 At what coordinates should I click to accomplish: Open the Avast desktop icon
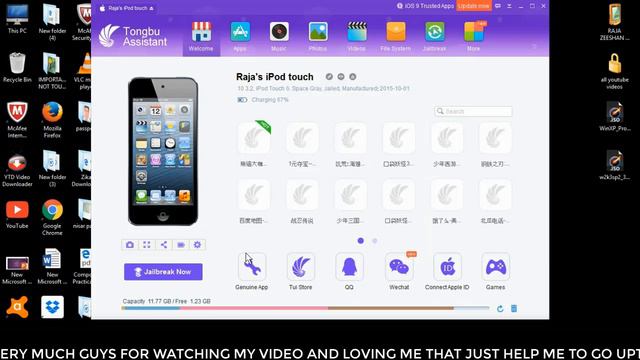point(17,307)
